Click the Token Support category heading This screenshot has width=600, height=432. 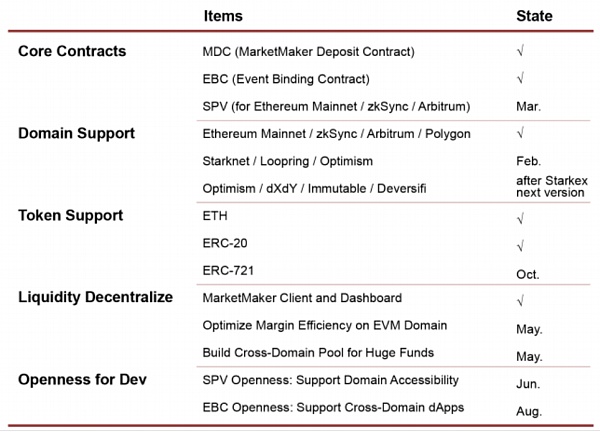coord(71,215)
